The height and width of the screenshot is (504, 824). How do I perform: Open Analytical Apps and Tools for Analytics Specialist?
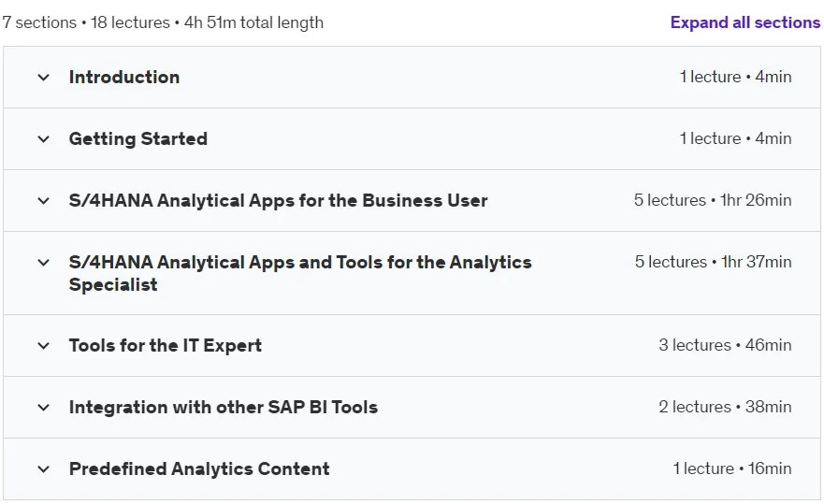coord(300,273)
